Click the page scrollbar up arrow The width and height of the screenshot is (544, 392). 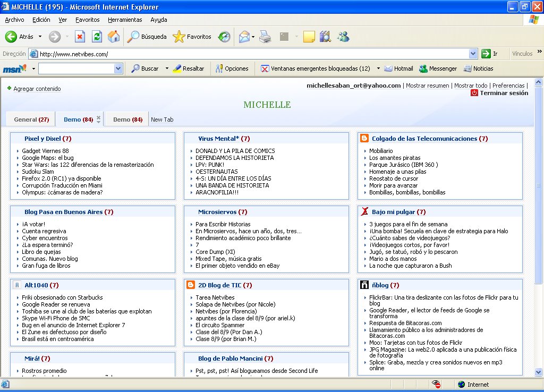(x=539, y=82)
